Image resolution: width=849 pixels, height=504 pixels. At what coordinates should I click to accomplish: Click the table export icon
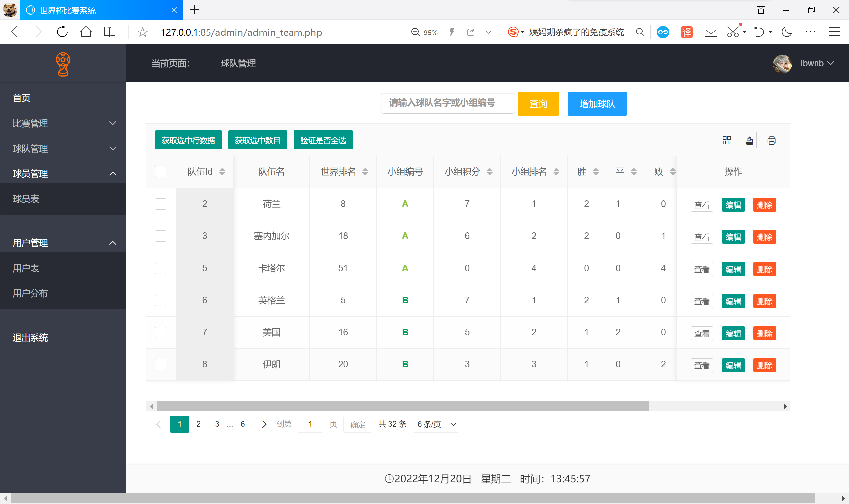pyautogui.click(x=749, y=140)
